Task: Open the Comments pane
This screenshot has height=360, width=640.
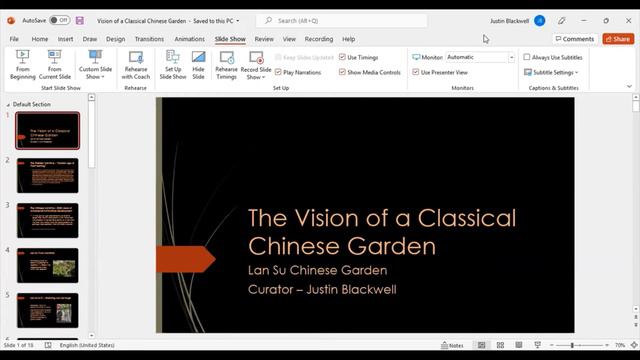Action: tap(575, 39)
